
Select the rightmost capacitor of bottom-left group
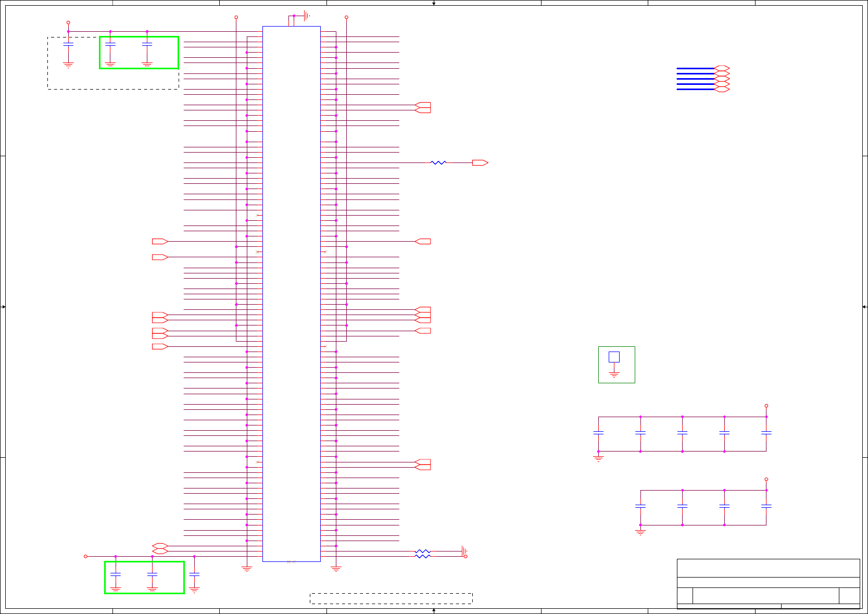(x=194, y=574)
